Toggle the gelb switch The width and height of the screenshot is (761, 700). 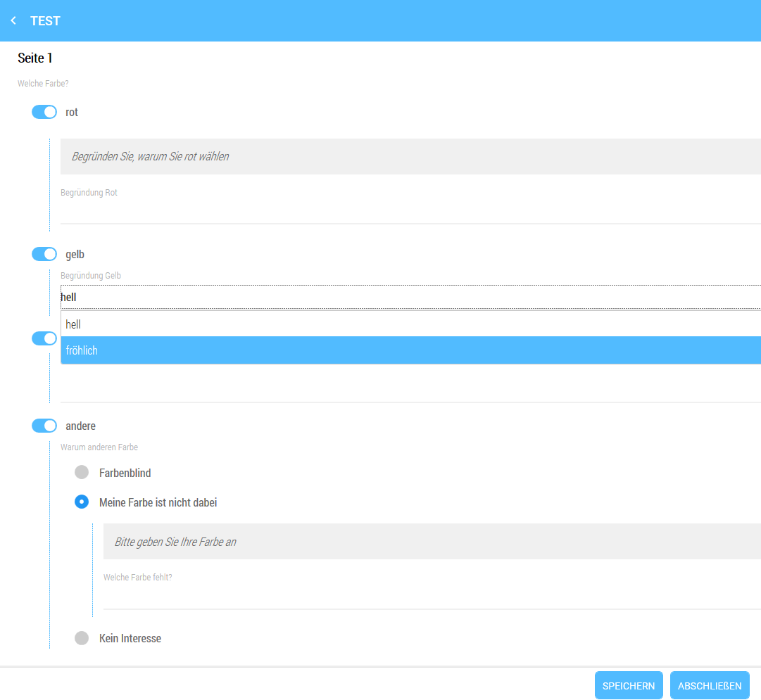click(x=44, y=254)
